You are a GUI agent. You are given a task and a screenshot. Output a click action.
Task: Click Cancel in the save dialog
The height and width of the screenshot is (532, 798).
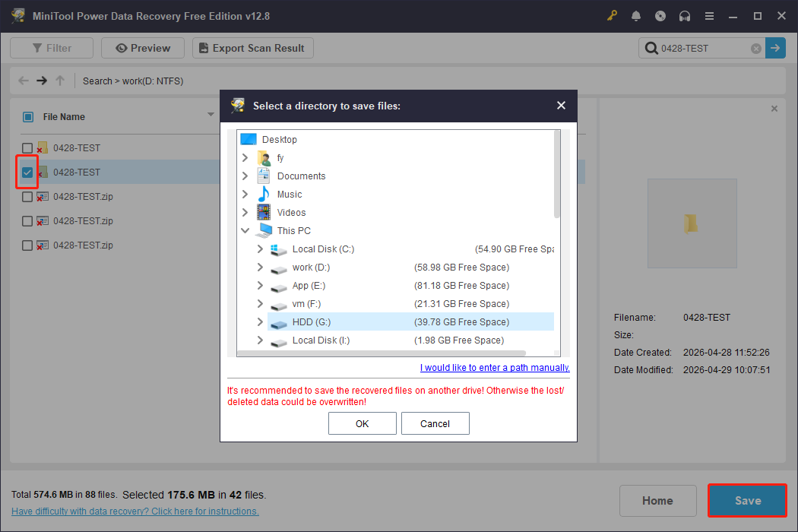point(435,423)
